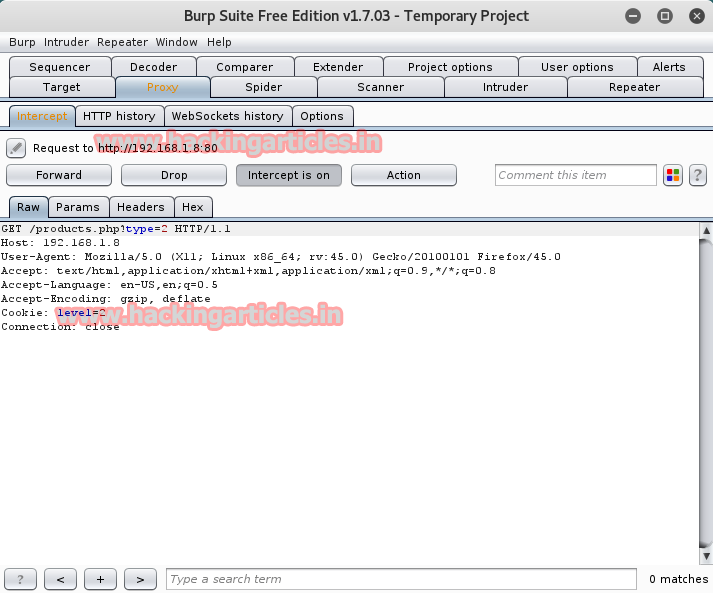Open the Intruder menu in the menu bar
Image resolution: width=713 pixels, height=593 pixels.
tap(66, 42)
